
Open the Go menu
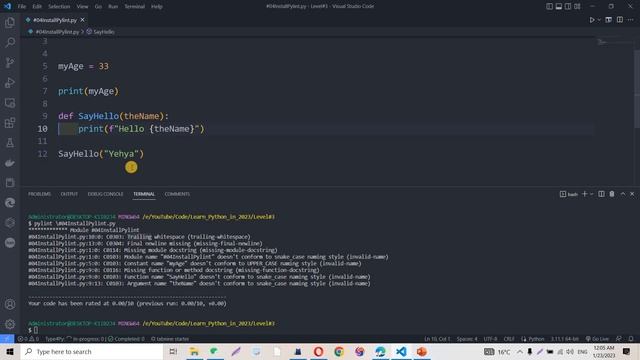pos(98,6)
